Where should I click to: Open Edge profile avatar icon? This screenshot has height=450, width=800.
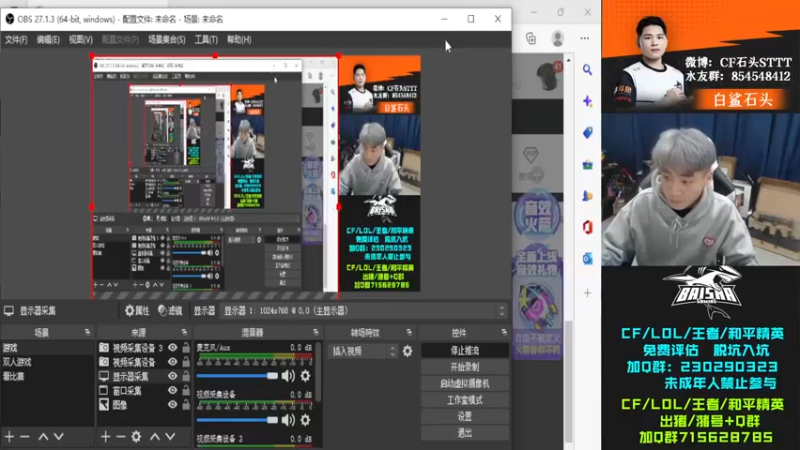click(558, 38)
